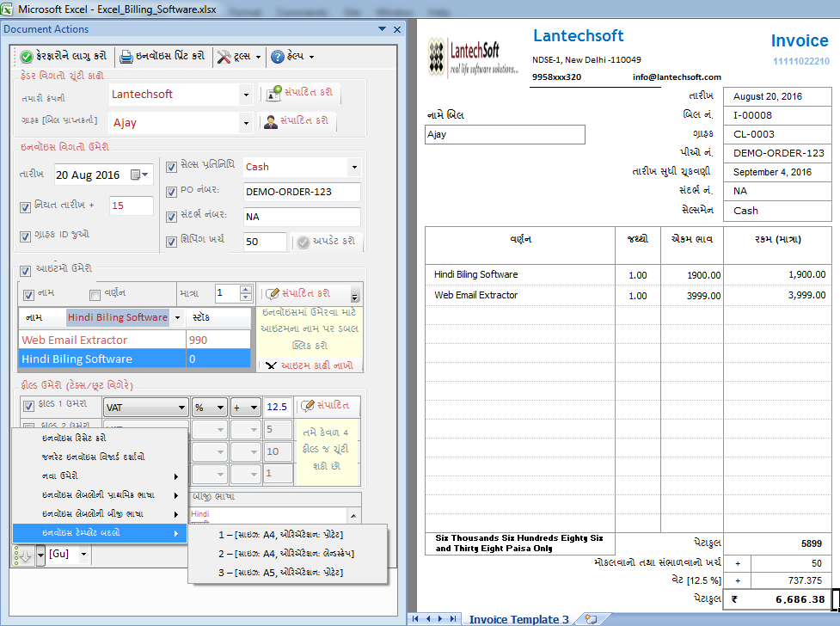The image size is (840, 626).
Task: Toggle the PO number checkbox
Action: 171,192
